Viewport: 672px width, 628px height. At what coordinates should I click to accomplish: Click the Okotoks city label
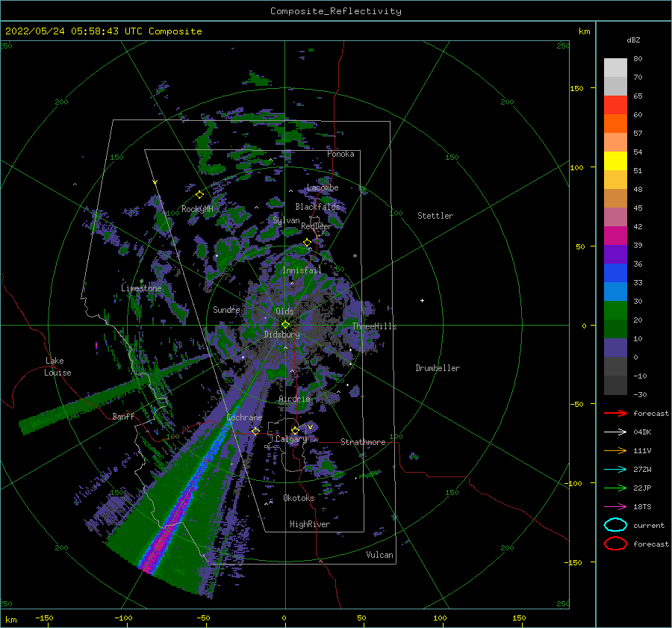point(299,498)
